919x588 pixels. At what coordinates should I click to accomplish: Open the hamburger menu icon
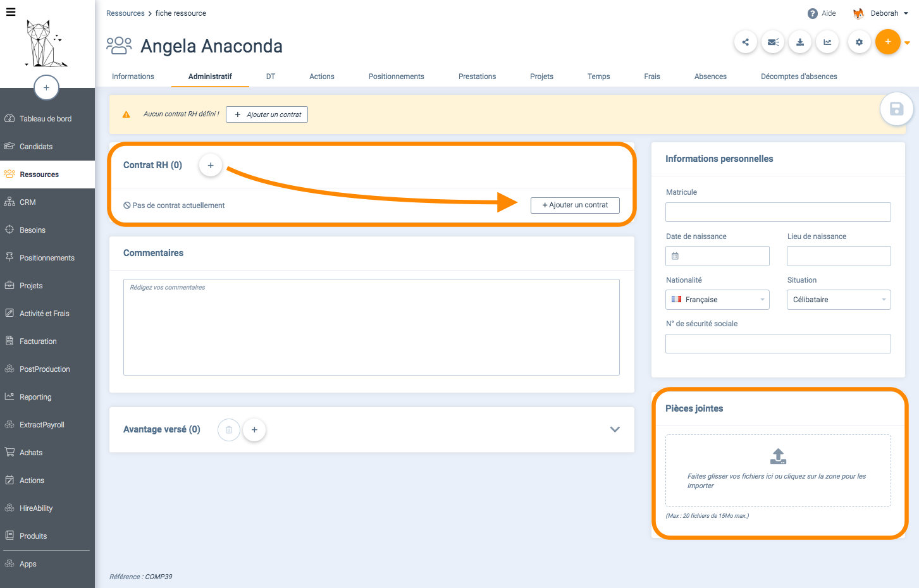[11, 11]
